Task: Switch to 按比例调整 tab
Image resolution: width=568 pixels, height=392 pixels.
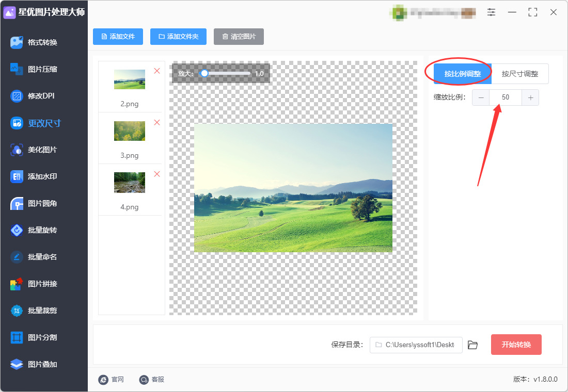Action: (463, 74)
